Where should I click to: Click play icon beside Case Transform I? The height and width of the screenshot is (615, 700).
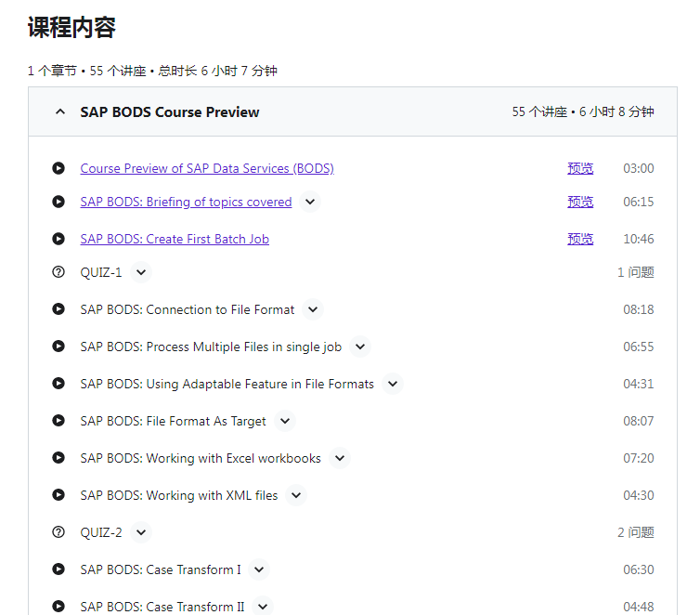click(x=58, y=569)
